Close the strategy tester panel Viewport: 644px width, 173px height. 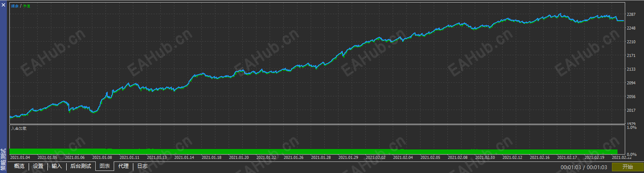click(x=3, y=4)
